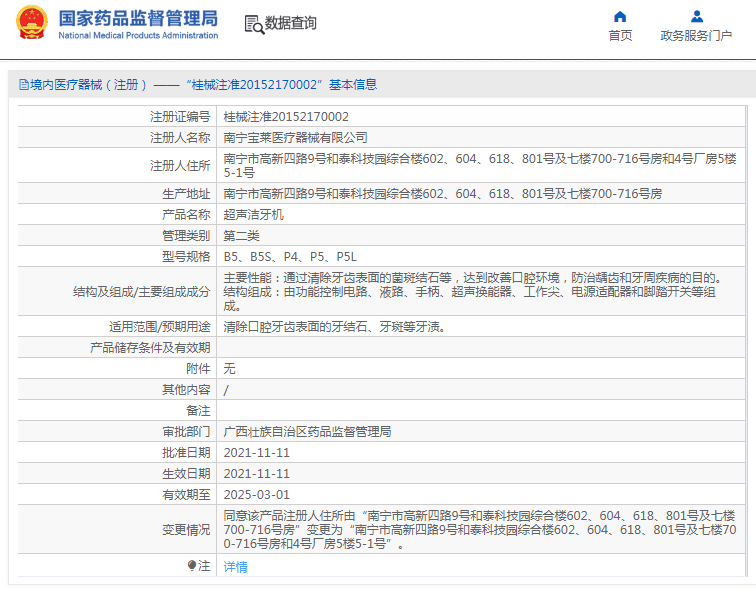
Task: Click the 首页 home icon
Action: coord(620,17)
